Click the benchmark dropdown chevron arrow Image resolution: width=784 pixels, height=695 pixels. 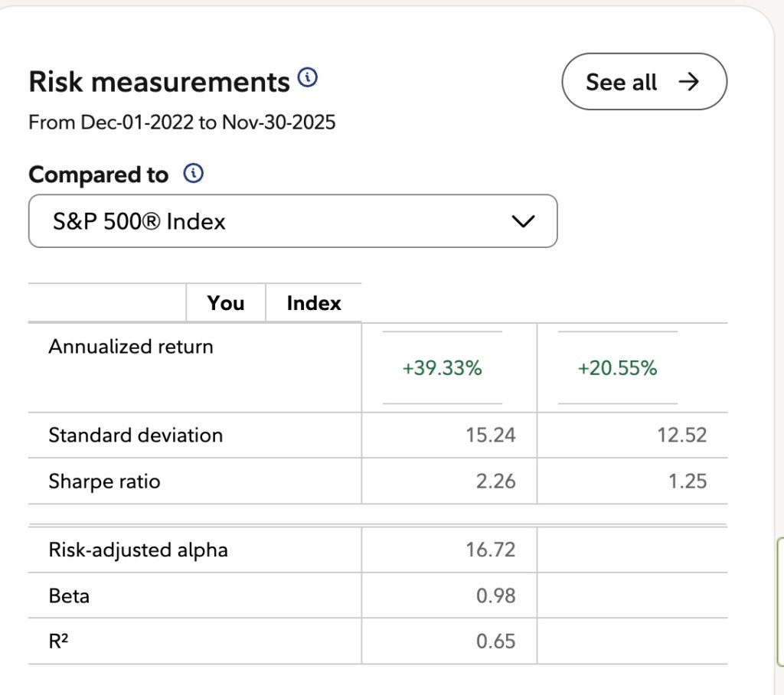(522, 222)
